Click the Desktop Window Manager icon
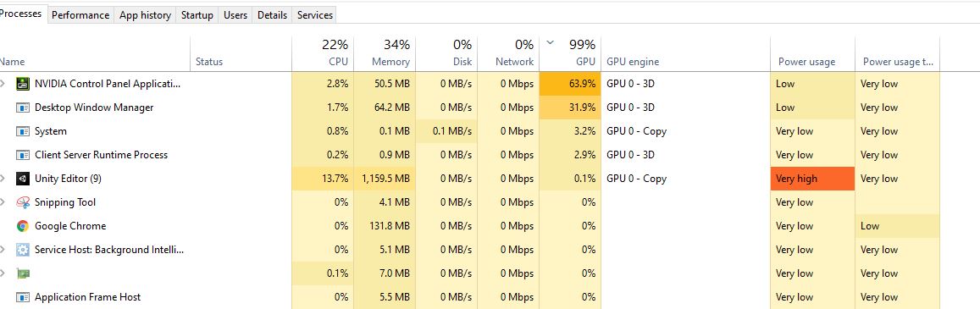Screen dimensions: 980x309 point(23,108)
